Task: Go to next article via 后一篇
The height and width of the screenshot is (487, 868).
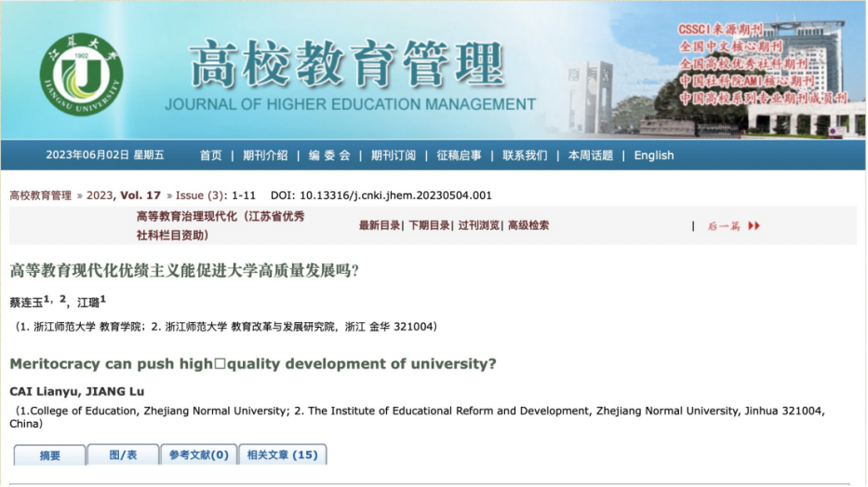Action: (x=724, y=226)
